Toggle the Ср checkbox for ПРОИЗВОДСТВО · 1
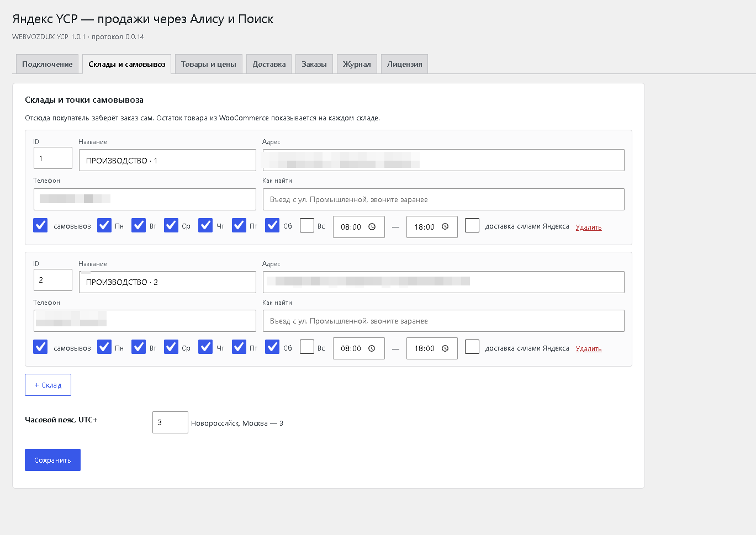Image resolution: width=756 pixels, height=535 pixels. point(171,225)
